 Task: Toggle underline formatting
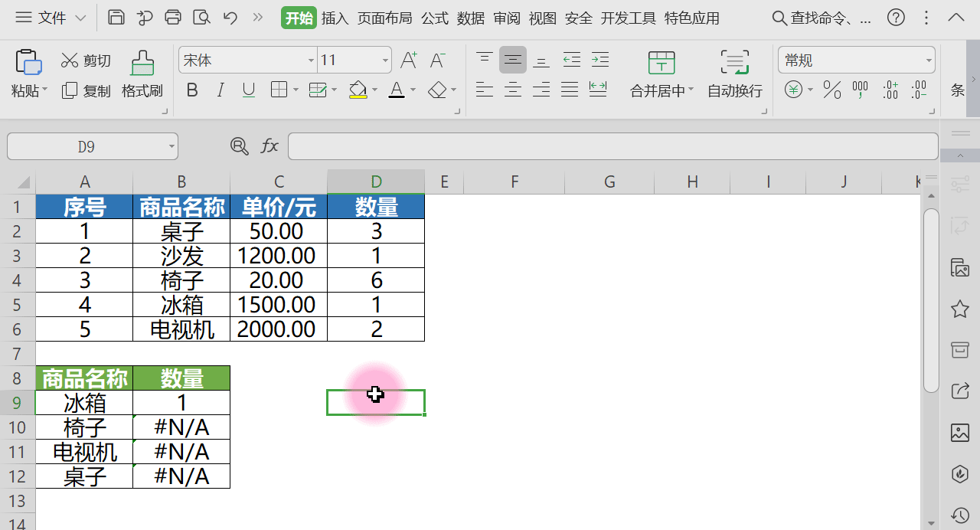click(248, 90)
